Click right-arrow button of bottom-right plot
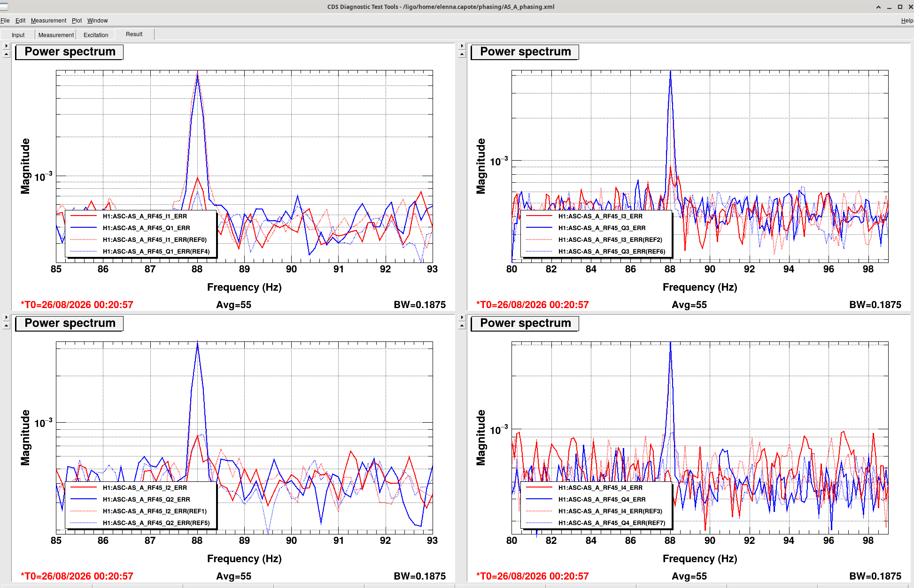The width and height of the screenshot is (914, 588). pyautogui.click(x=462, y=317)
